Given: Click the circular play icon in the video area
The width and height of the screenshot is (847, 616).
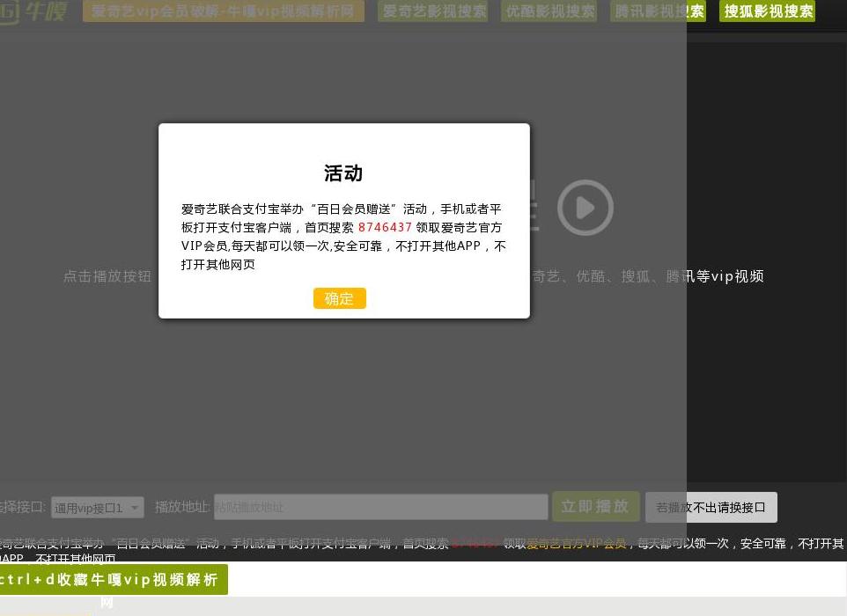Looking at the screenshot, I should (585, 208).
